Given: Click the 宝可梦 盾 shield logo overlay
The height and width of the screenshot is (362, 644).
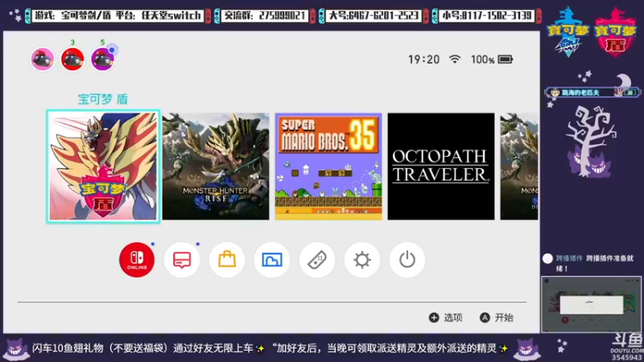Looking at the screenshot, I should tap(615, 31).
